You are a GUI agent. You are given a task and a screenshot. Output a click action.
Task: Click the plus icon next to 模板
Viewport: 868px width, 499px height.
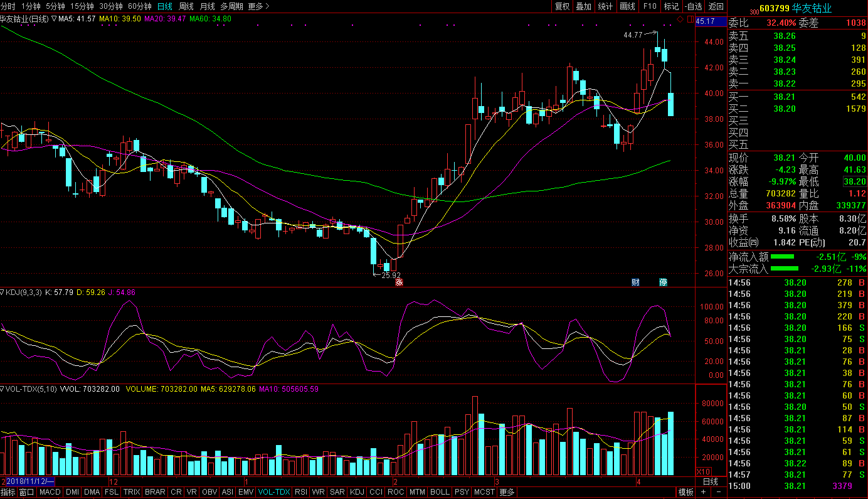tap(703, 492)
